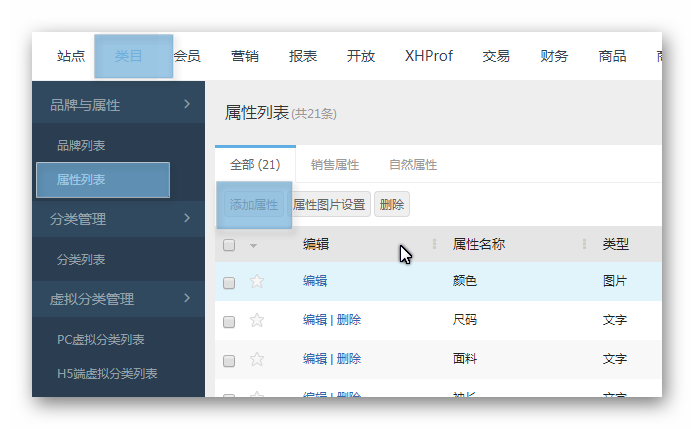Screen dimensions: 694x429
Task: Delete the 面料 attribute
Action: coord(349,359)
